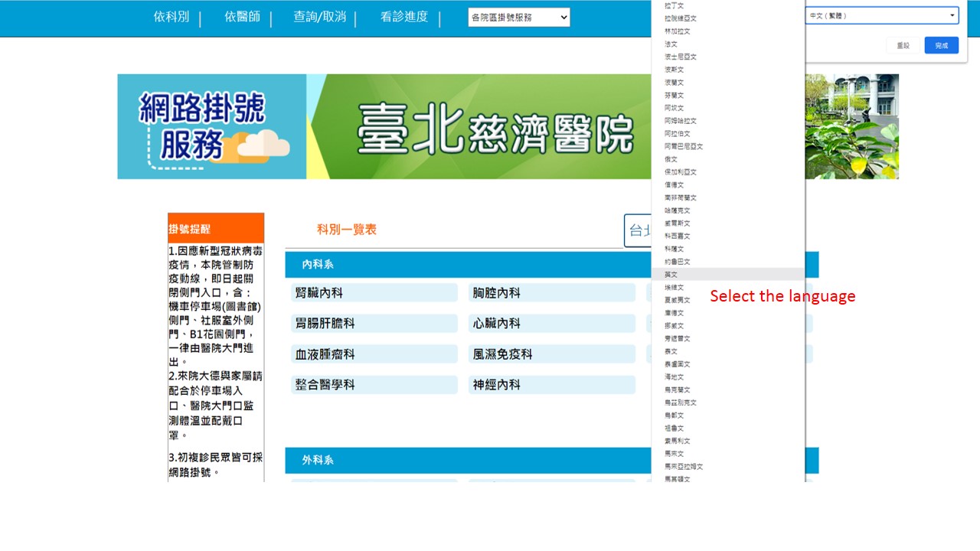Image resolution: width=980 pixels, height=551 pixels.
Task: Open the 中文(繁體) language combo box
Action: click(x=882, y=15)
